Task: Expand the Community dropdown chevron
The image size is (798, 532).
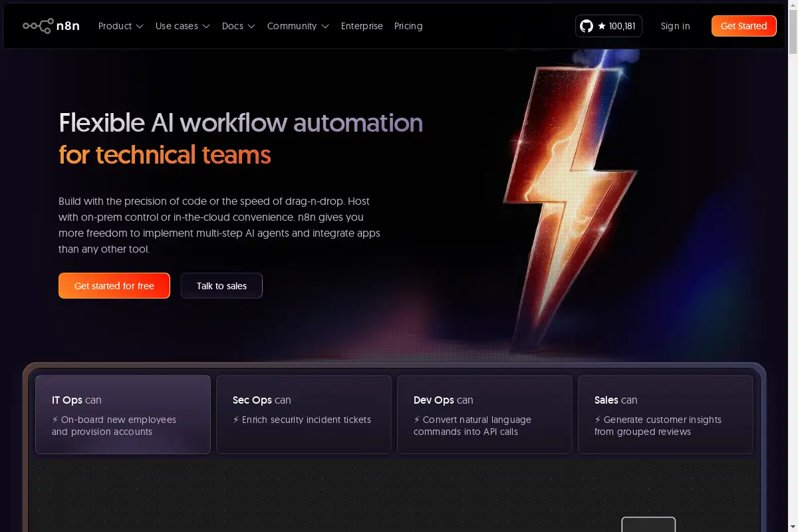Action: click(325, 27)
